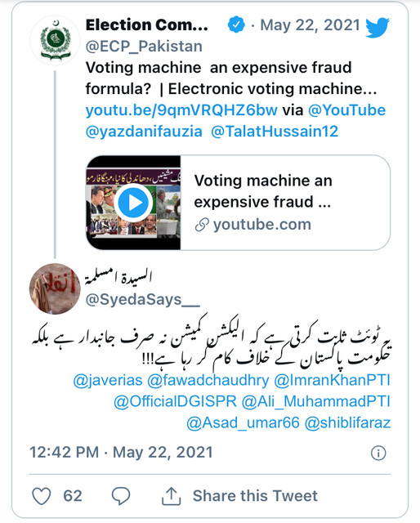Select Share this Tweet
420x523 pixels.
pyautogui.click(x=255, y=496)
